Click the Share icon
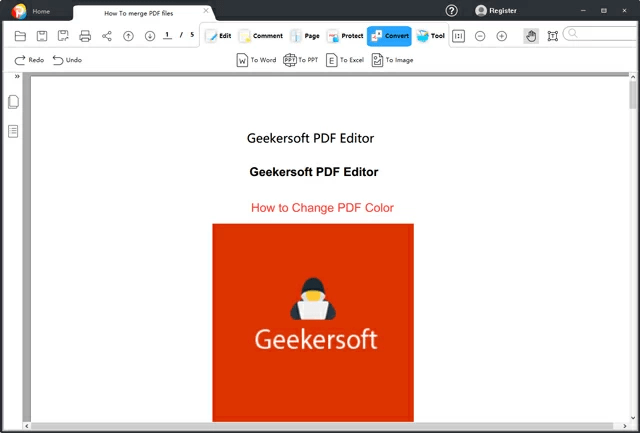This screenshot has width=640, height=433. 107,36
